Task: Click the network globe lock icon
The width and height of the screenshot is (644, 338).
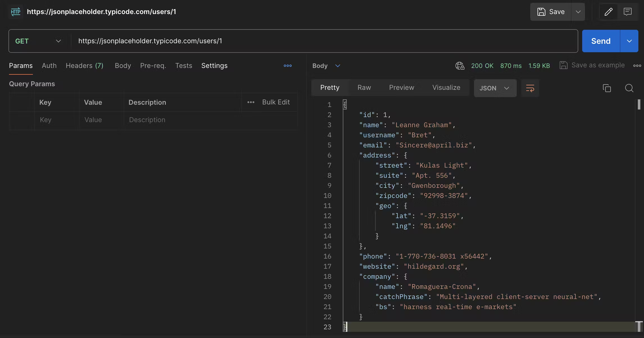Action: 460,66
